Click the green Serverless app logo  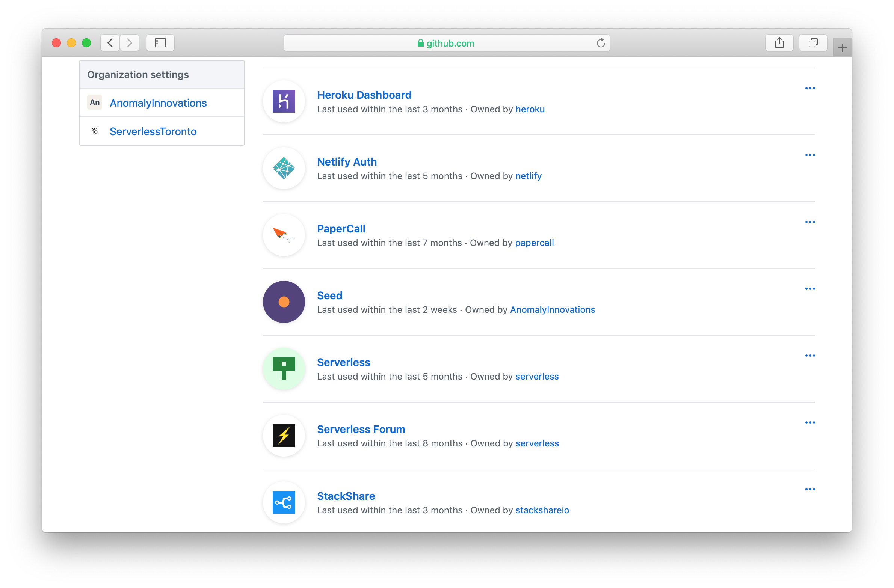click(284, 369)
